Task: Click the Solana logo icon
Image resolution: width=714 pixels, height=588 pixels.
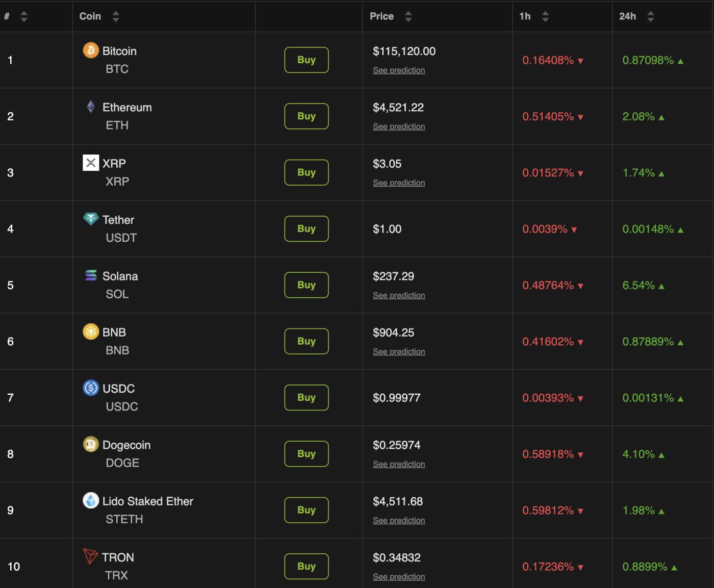Action: tap(91, 275)
